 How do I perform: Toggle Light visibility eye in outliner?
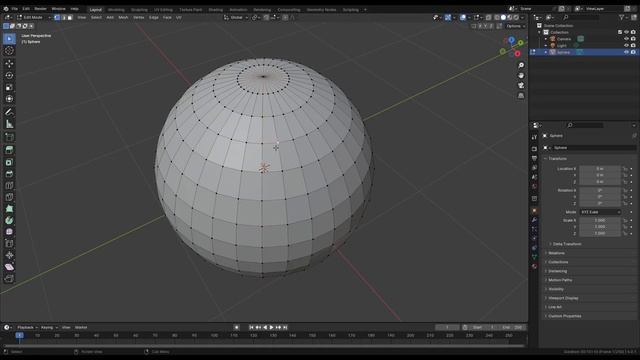pyautogui.click(x=626, y=46)
